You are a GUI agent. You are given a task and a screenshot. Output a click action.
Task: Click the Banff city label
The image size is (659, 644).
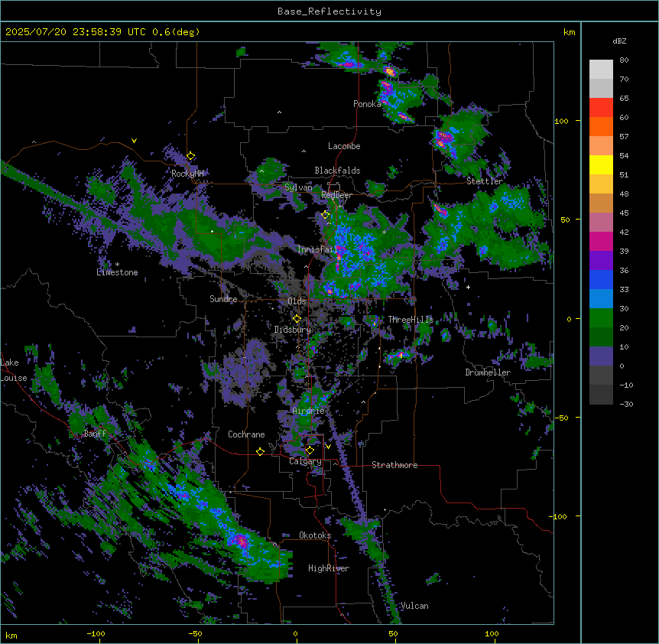coord(95,434)
